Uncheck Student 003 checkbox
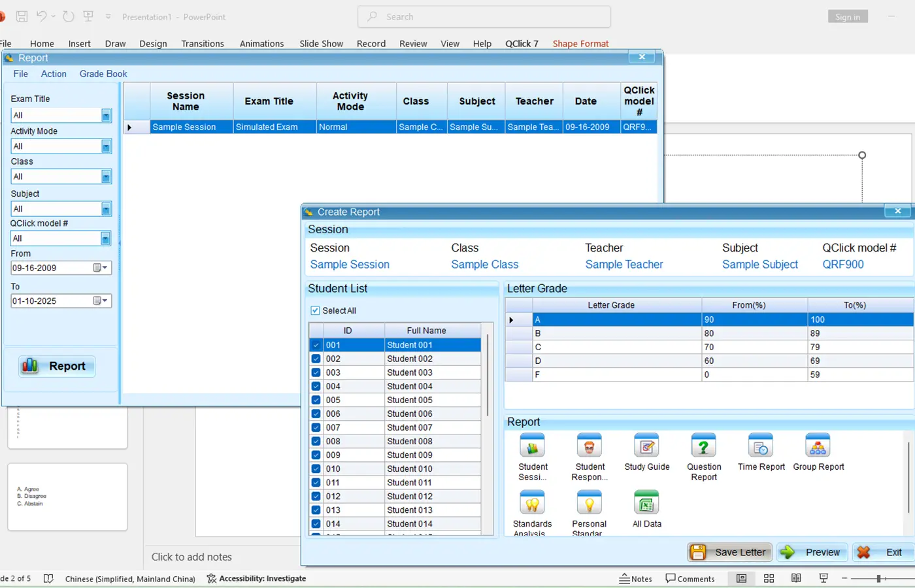Viewport: 915px width, 588px height. [316, 372]
